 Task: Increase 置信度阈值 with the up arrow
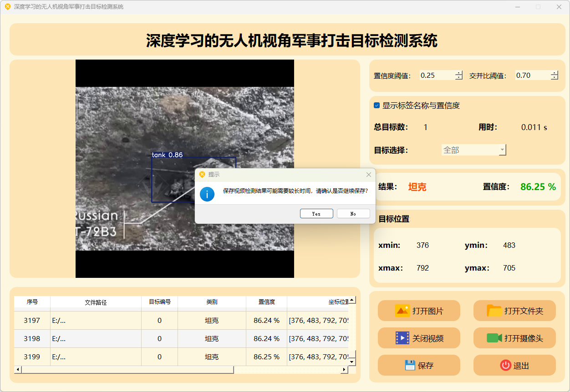tap(458, 73)
